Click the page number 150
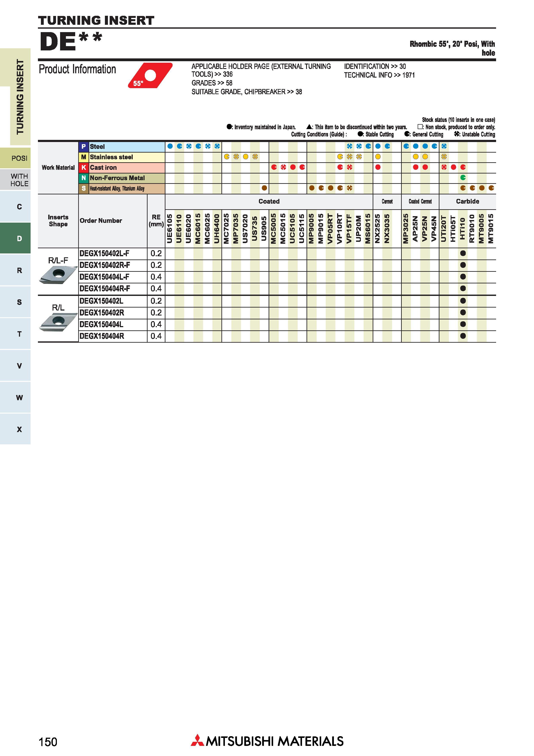Screen dimensions: 534x756 [48, 742]
